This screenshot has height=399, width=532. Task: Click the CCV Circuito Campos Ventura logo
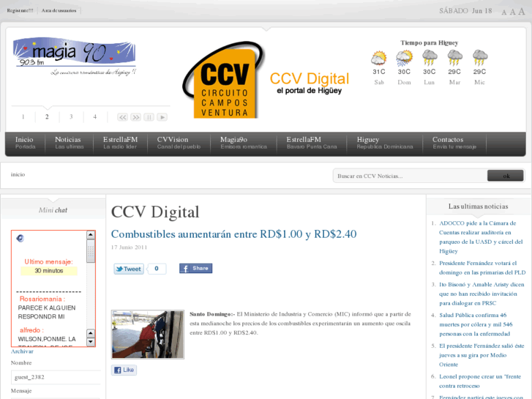(x=224, y=81)
